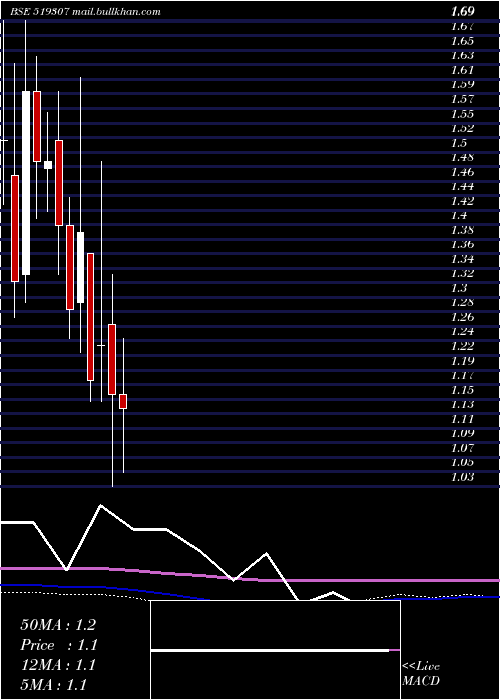Click the 1.42 price axis label
This screenshot has width=500, height=700.
point(462,201)
